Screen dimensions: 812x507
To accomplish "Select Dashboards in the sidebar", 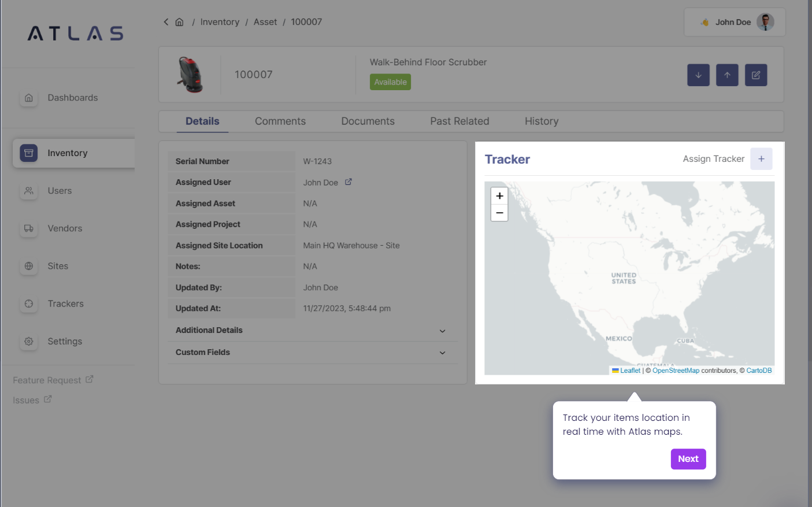I will [73, 98].
